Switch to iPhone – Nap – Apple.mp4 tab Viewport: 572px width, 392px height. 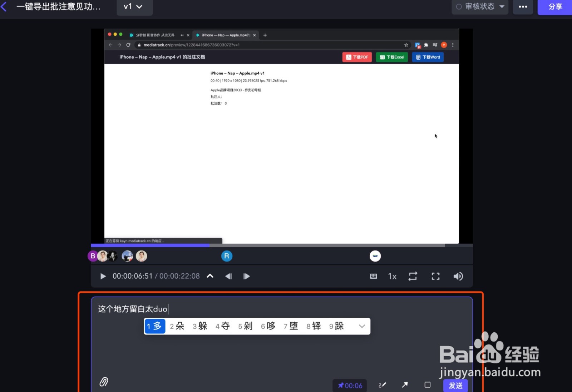[225, 35]
